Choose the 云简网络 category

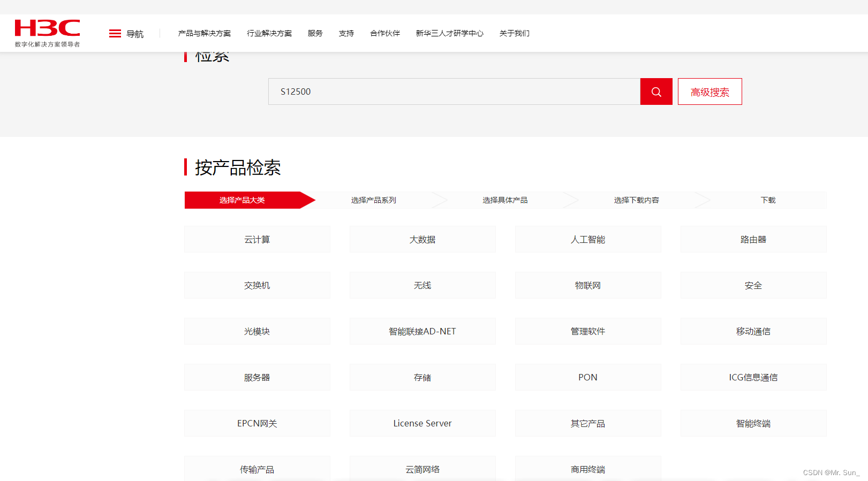422,469
